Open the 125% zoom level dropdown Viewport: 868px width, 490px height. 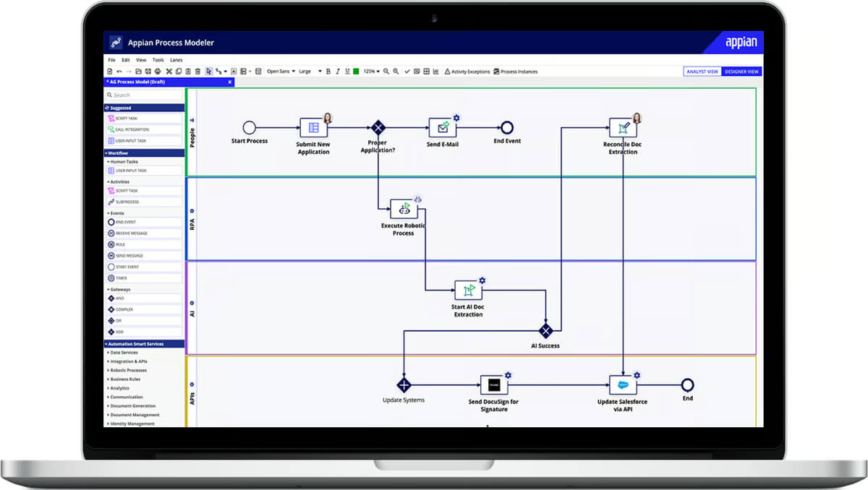click(371, 72)
